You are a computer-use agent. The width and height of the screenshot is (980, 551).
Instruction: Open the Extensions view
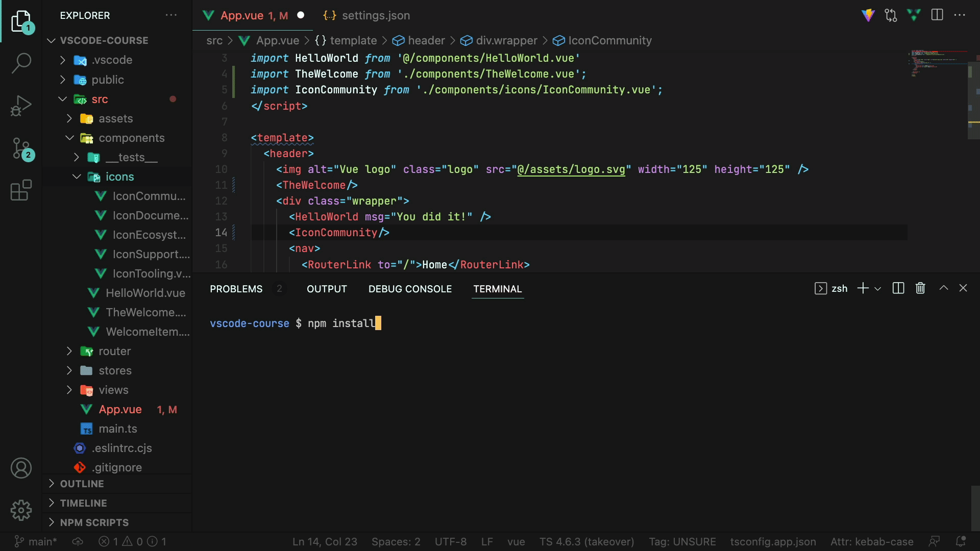pos(21,190)
